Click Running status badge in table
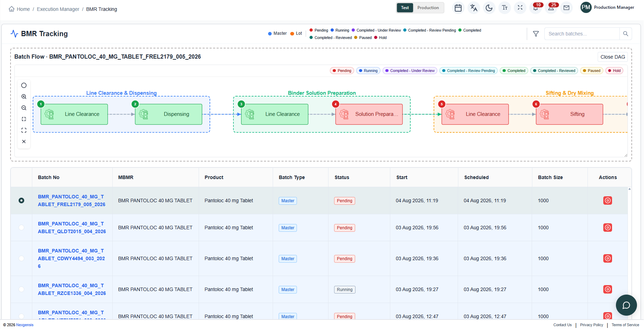The width and height of the screenshot is (644, 329). 345,290
